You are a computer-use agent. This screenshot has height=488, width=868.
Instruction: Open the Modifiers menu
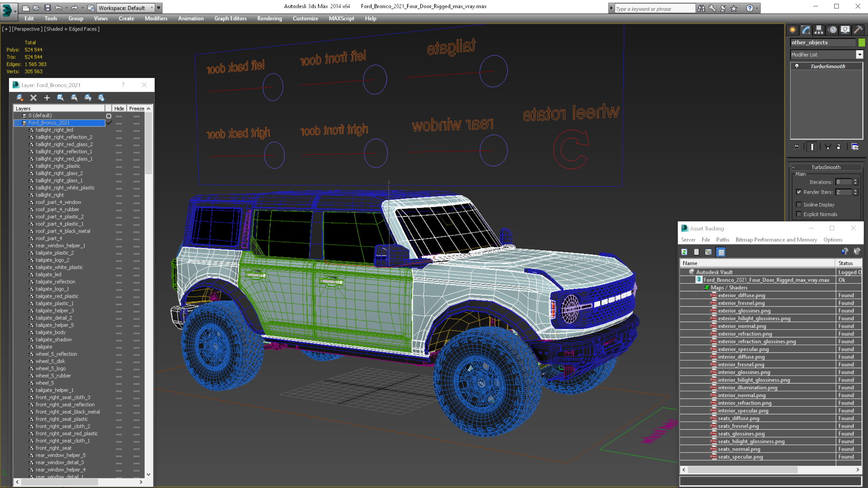(x=156, y=18)
